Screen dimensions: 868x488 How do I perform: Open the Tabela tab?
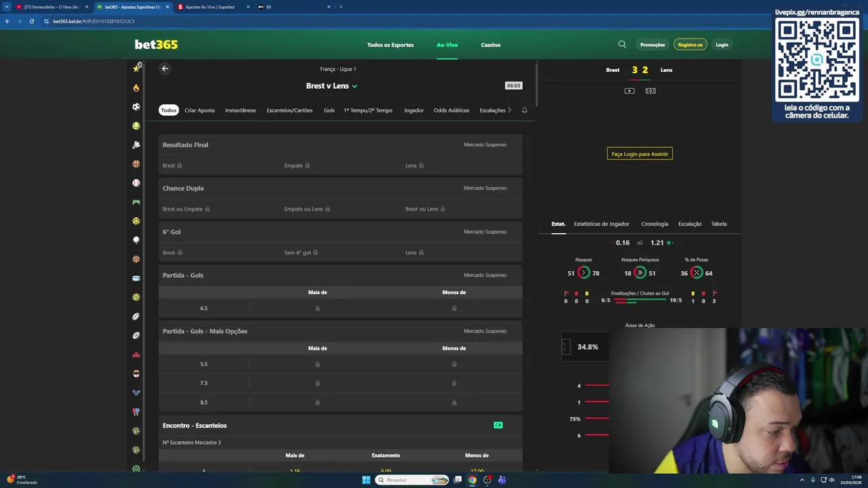719,224
